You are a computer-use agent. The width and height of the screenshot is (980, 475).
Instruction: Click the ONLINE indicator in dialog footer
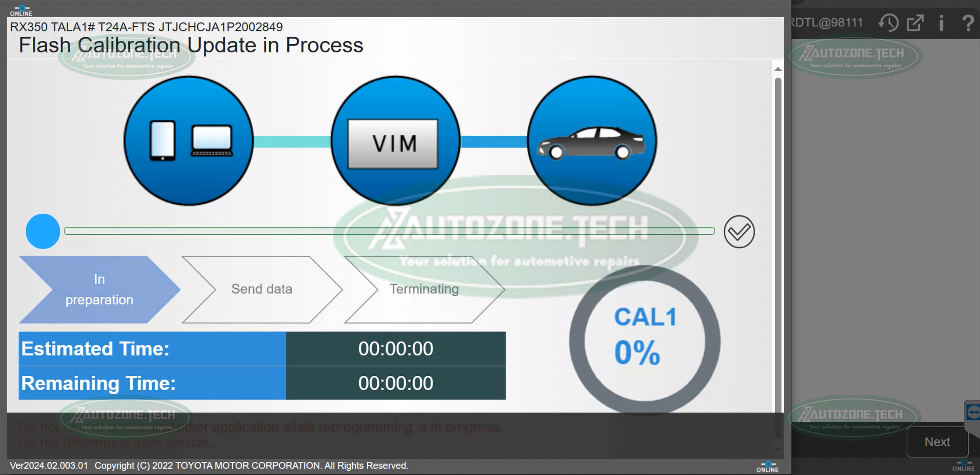point(767,467)
